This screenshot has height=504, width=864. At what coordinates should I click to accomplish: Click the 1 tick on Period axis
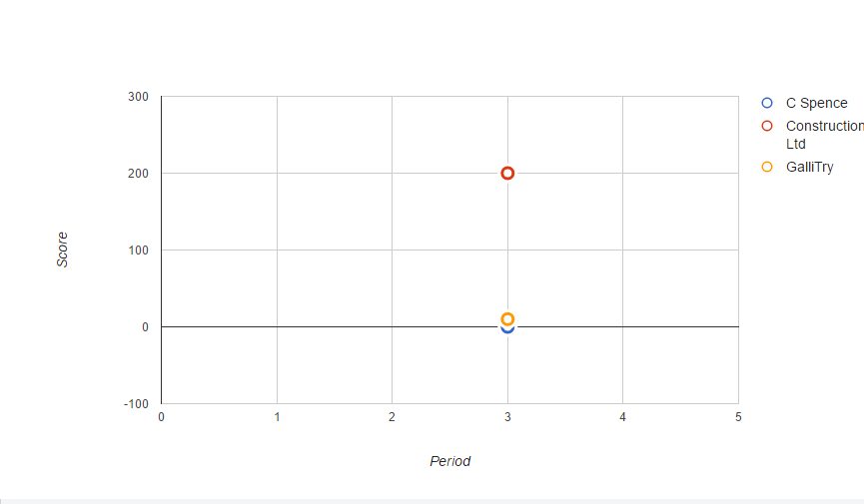click(277, 417)
